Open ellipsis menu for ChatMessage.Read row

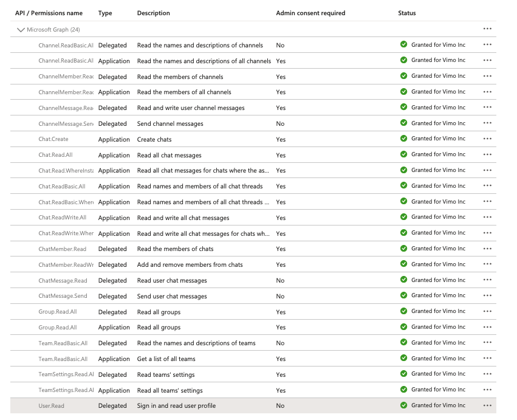(x=487, y=280)
